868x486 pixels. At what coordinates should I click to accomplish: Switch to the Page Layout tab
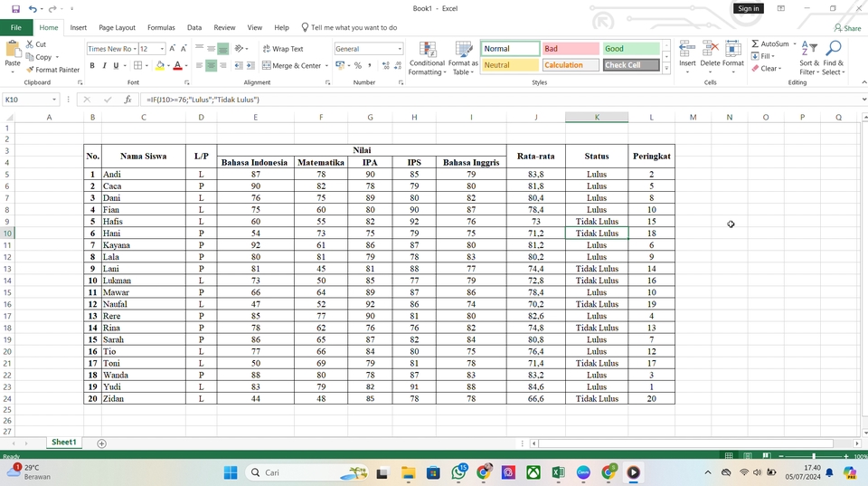[117, 28]
